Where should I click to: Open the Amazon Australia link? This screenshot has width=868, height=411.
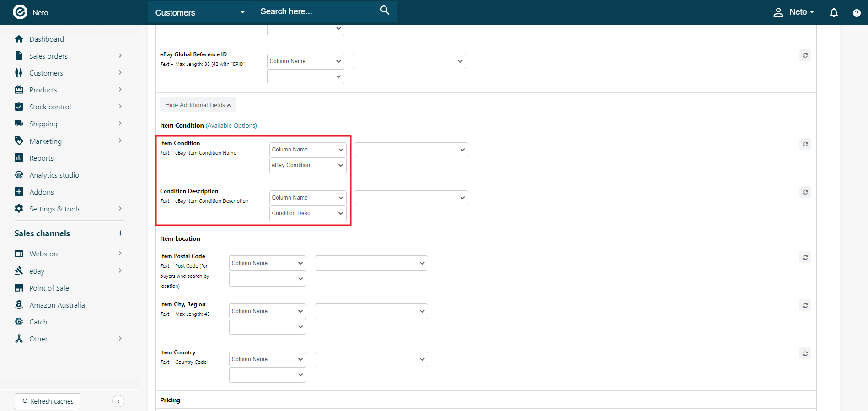pyautogui.click(x=57, y=305)
